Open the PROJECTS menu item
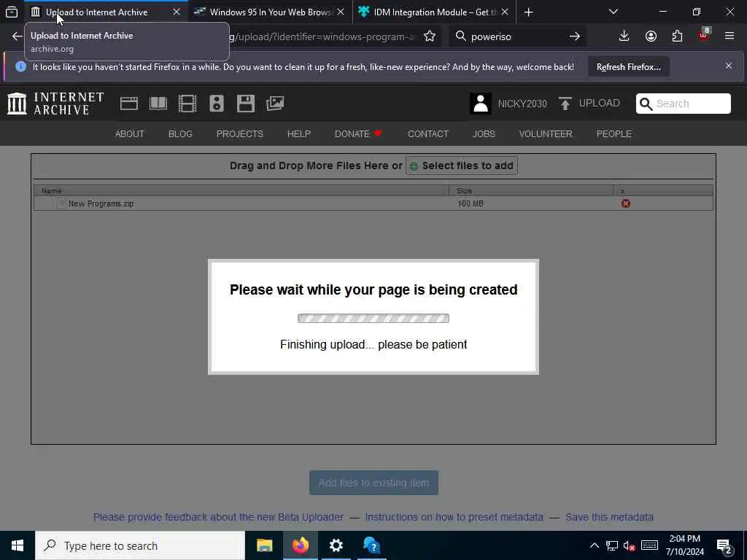The width and height of the screenshot is (747, 560). (239, 134)
